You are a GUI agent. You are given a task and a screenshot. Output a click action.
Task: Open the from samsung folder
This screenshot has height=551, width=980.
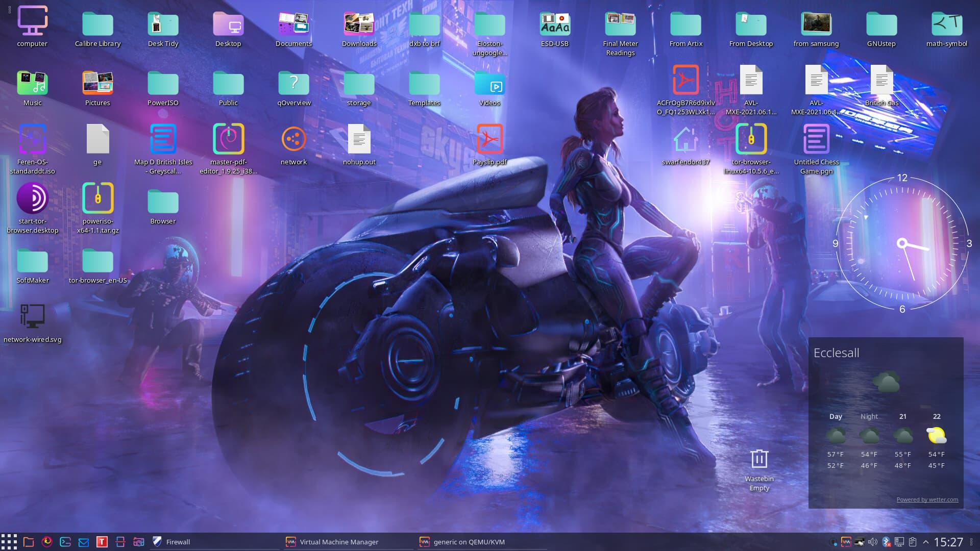tap(816, 30)
